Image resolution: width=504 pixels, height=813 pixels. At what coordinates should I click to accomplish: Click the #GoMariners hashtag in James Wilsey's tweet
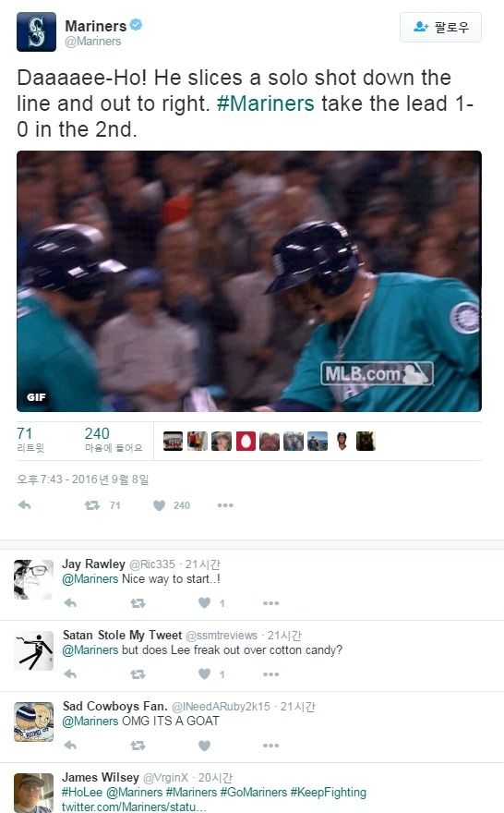(253, 793)
